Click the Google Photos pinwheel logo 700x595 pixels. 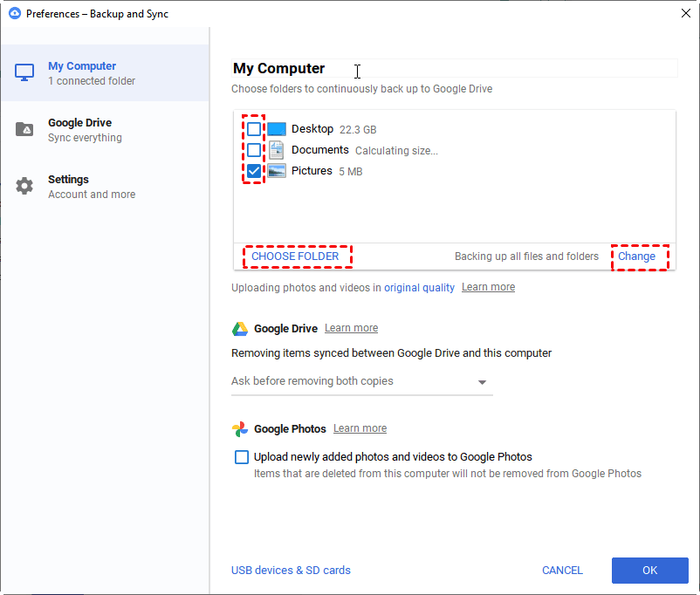click(x=240, y=429)
